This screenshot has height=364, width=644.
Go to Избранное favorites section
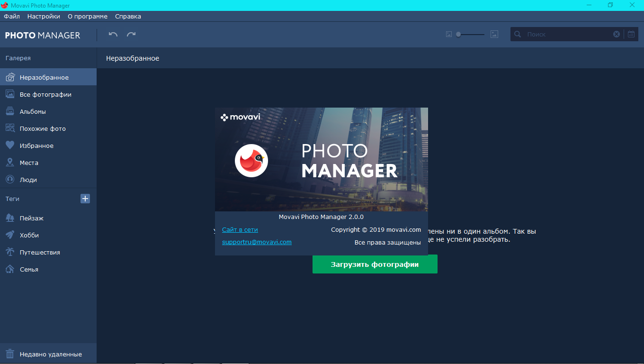tap(36, 146)
